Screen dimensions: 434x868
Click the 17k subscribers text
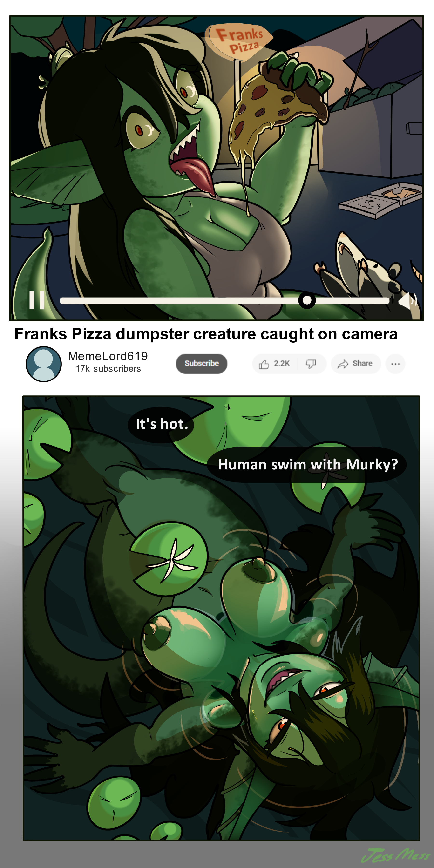108,369
